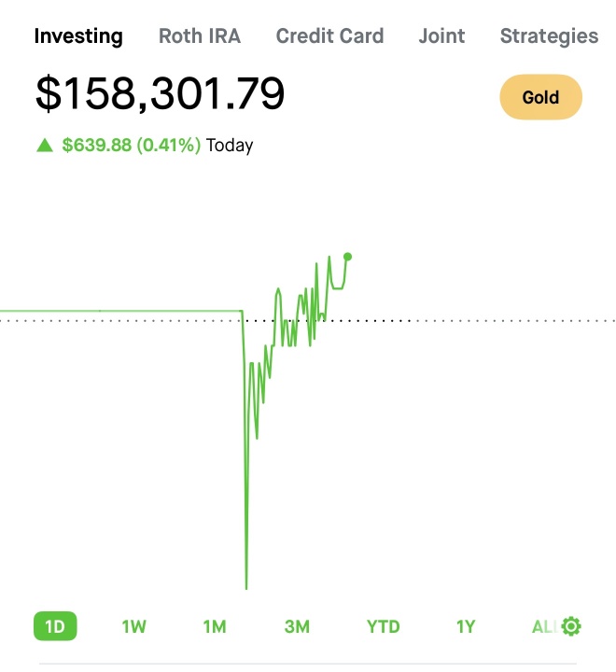Switch to the Roth IRA tab
This screenshot has height=672, width=616.
pyautogui.click(x=200, y=36)
